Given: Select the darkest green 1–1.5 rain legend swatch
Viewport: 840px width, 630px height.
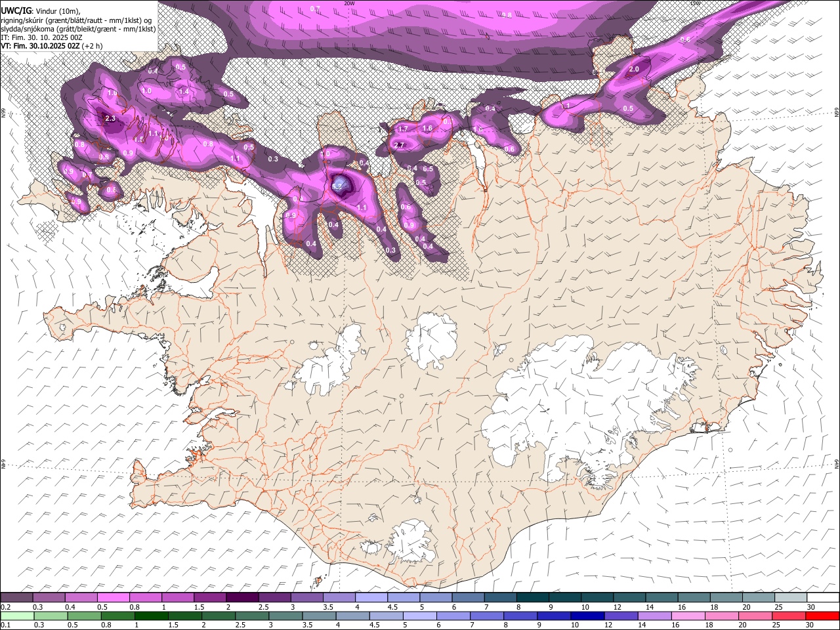Looking at the screenshot, I should (150, 616).
